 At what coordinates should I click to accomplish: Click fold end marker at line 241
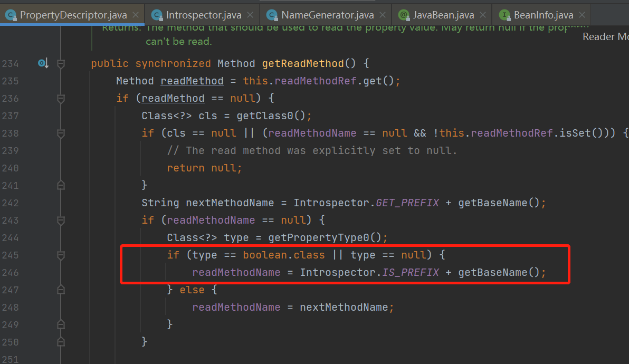point(61,185)
